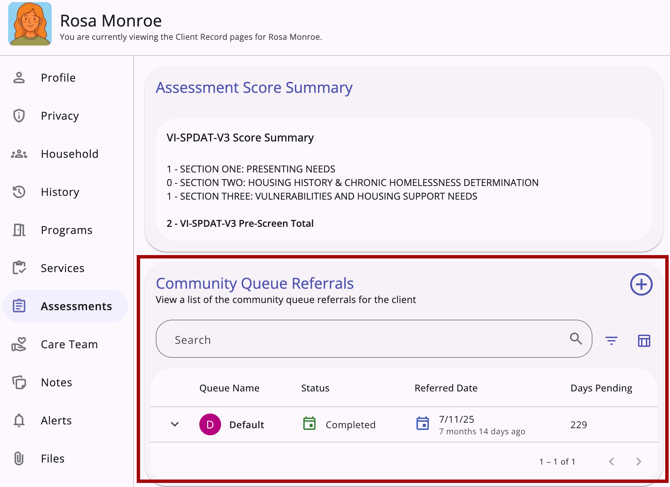Click the add referral plus icon
Image resolution: width=670 pixels, height=487 pixels.
(x=641, y=285)
